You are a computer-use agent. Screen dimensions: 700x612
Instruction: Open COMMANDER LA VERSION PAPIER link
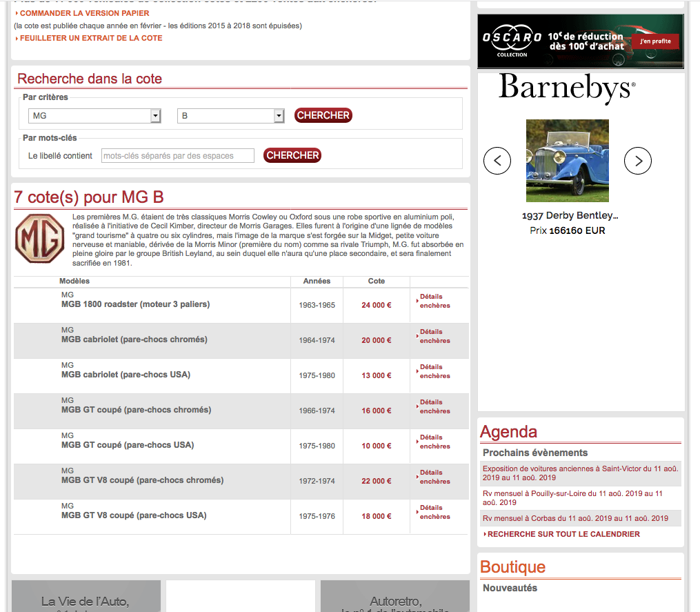[x=84, y=13]
